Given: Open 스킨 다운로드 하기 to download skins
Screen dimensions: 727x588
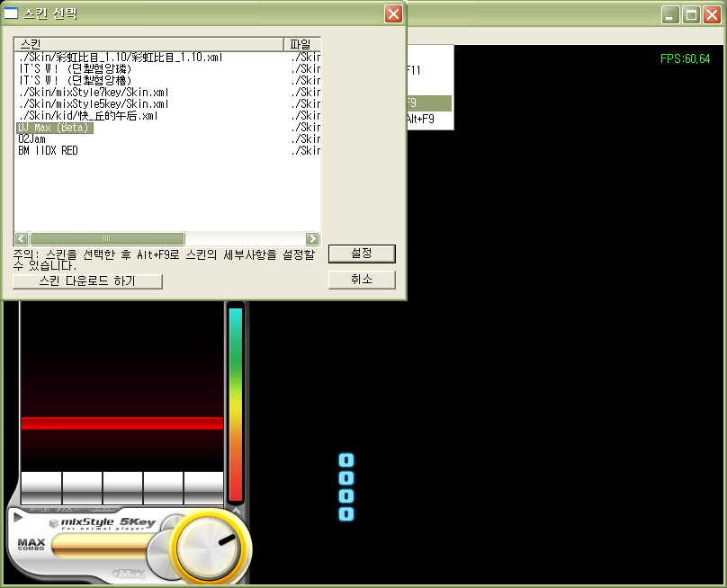Looking at the screenshot, I should [87, 281].
